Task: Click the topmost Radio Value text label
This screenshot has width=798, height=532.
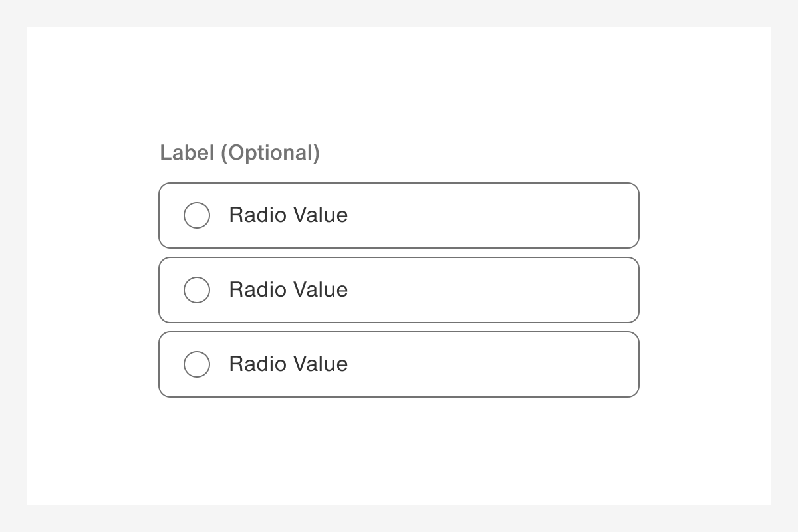Action: point(288,215)
